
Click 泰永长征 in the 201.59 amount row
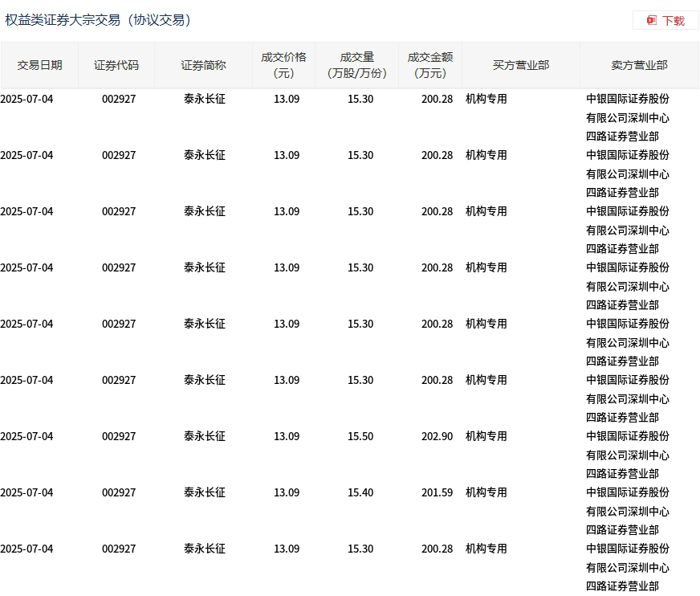point(205,493)
